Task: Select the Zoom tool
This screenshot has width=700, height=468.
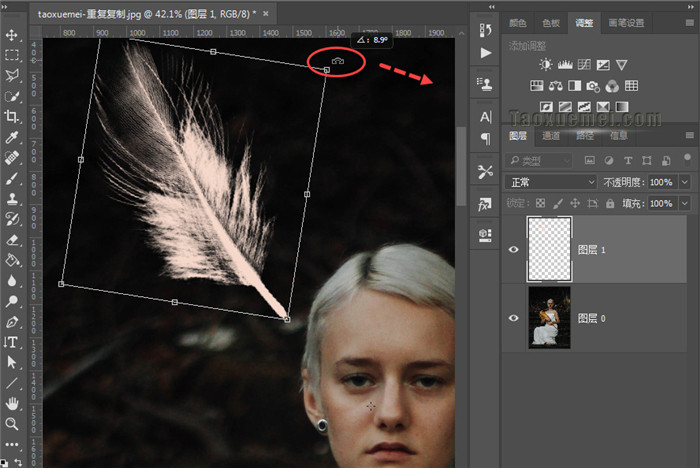Action: coord(12,424)
